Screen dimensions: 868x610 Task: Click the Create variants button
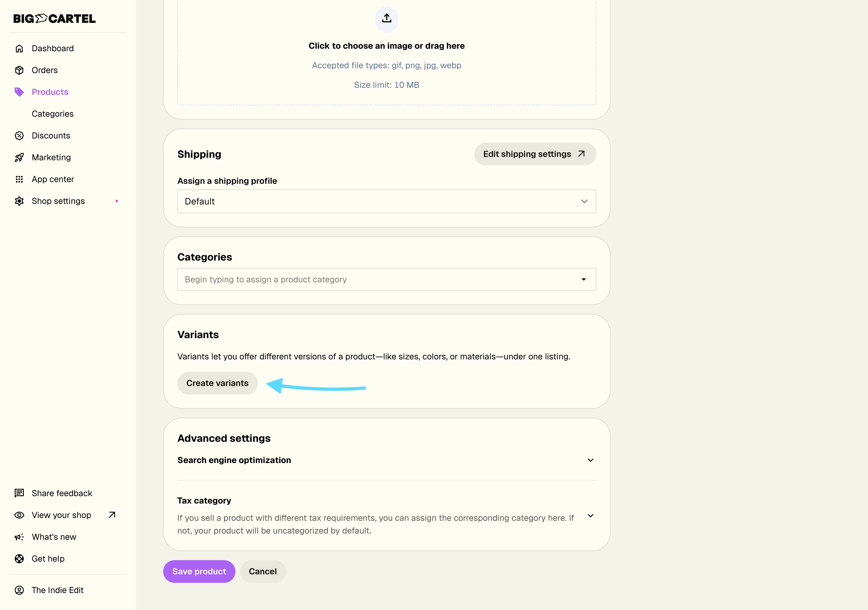[217, 383]
